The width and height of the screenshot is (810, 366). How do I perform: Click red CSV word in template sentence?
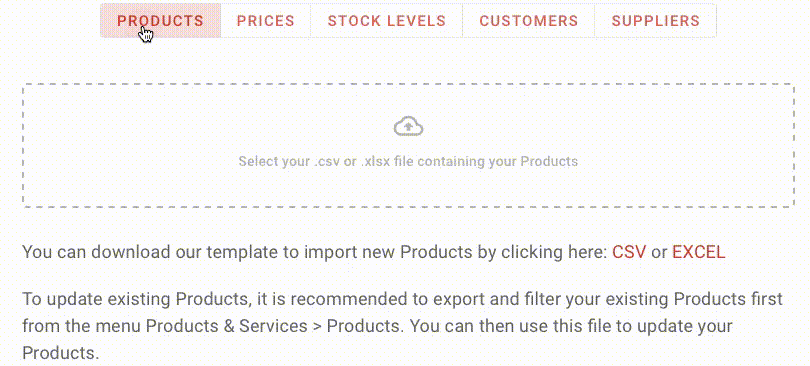[629, 252]
